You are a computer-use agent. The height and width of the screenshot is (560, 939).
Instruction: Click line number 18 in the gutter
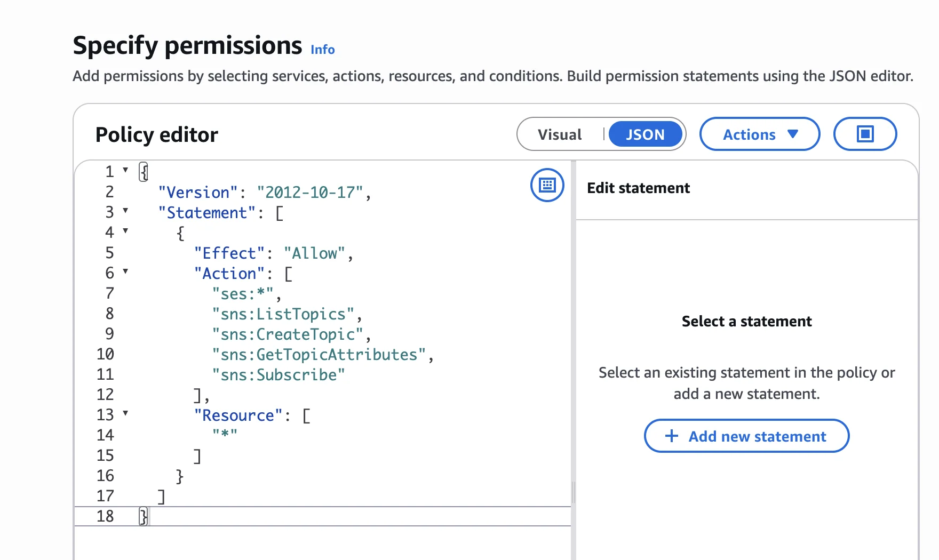(x=105, y=516)
